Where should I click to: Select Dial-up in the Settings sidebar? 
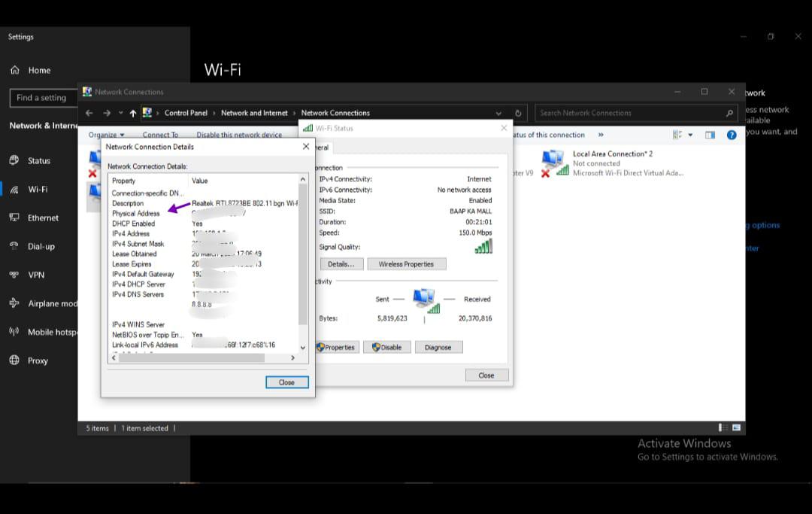(41, 246)
